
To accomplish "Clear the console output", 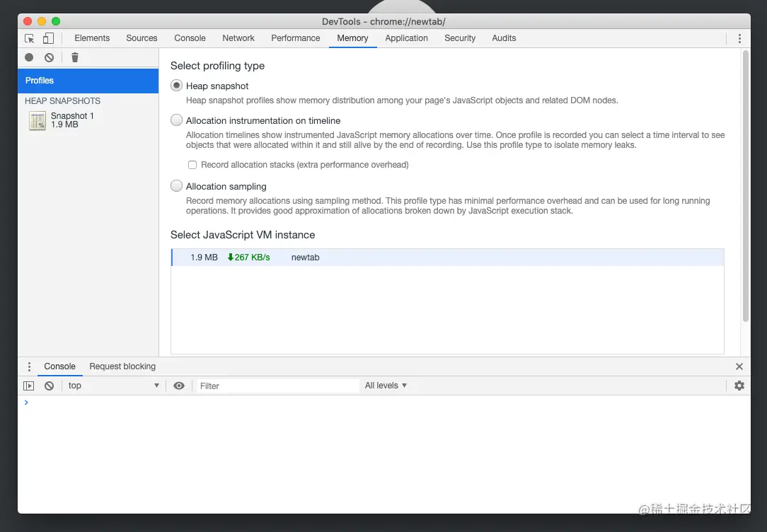I will click(x=49, y=386).
